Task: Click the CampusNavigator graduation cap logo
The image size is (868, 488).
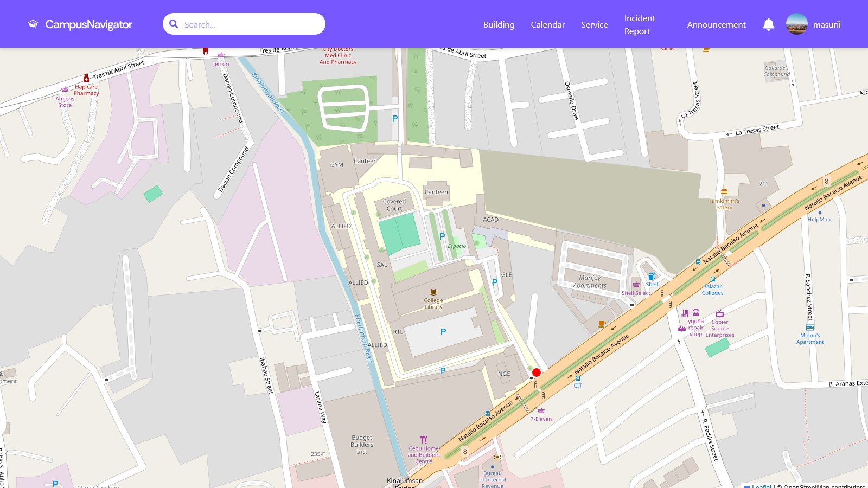Action: pyautogui.click(x=33, y=24)
